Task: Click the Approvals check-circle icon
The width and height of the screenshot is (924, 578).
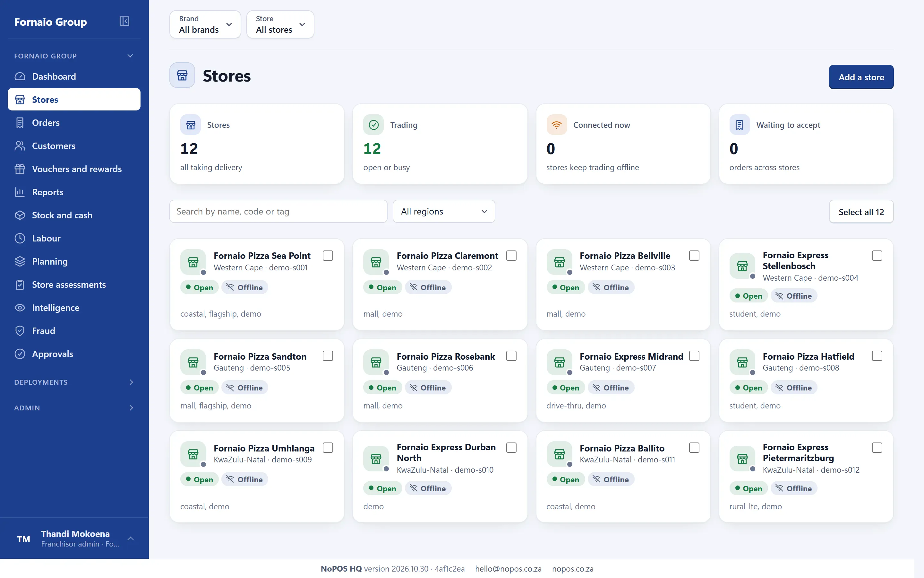Action: (x=20, y=354)
